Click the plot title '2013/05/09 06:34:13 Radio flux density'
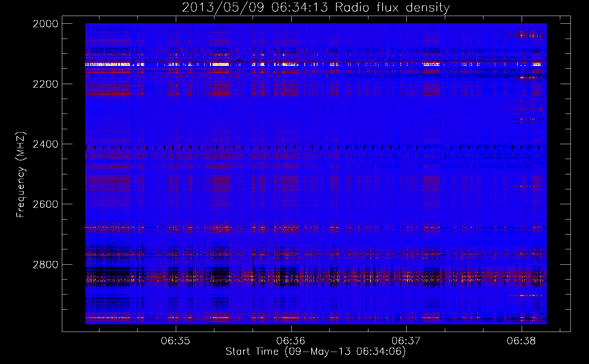589x364 pixels. point(316,7)
